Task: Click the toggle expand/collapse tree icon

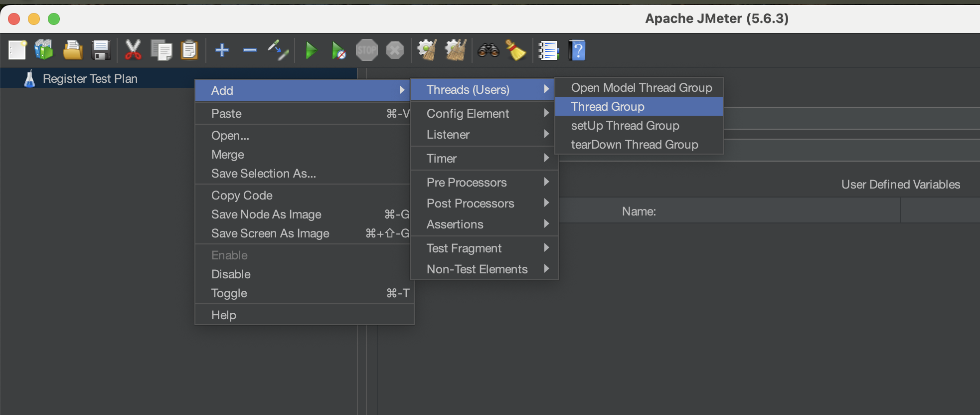Action: pyautogui.click(x=278, y=50)
